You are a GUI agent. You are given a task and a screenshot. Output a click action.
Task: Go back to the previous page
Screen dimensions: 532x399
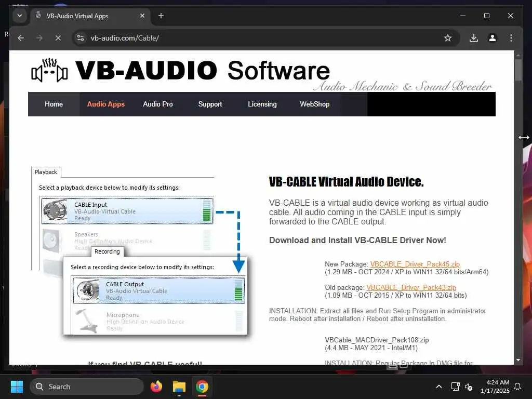click(x=21, y=38)
